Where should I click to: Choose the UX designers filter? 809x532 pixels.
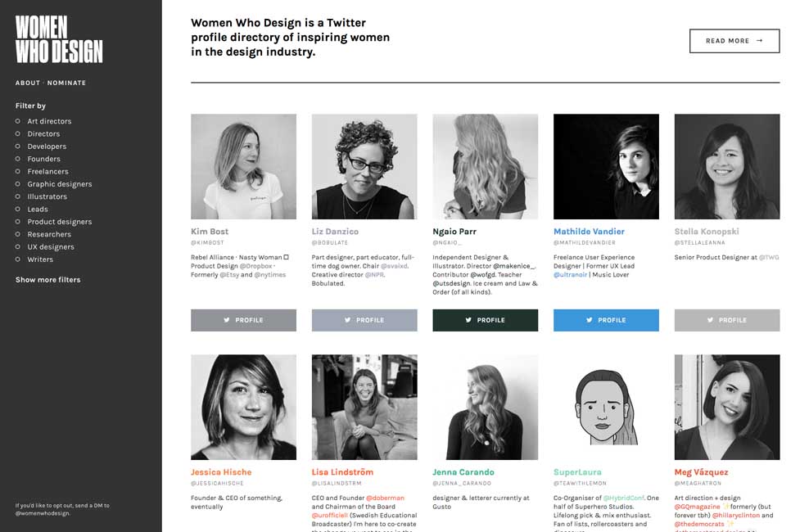18,246
